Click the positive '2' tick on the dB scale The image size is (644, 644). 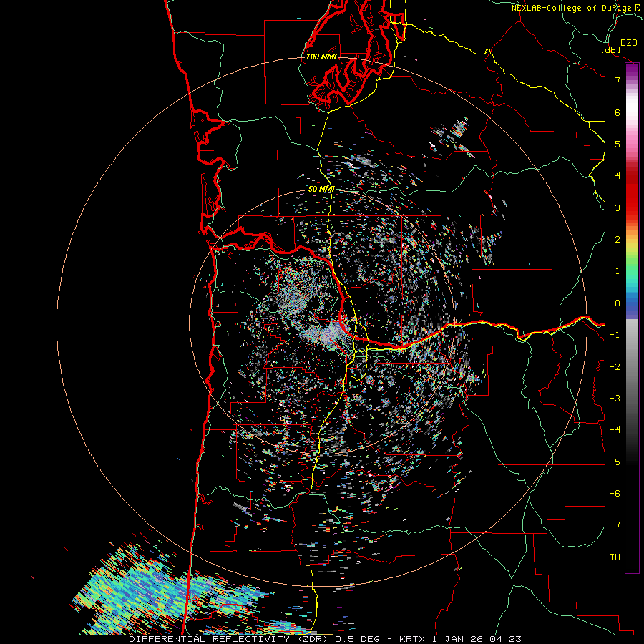[x=618, y=240]
